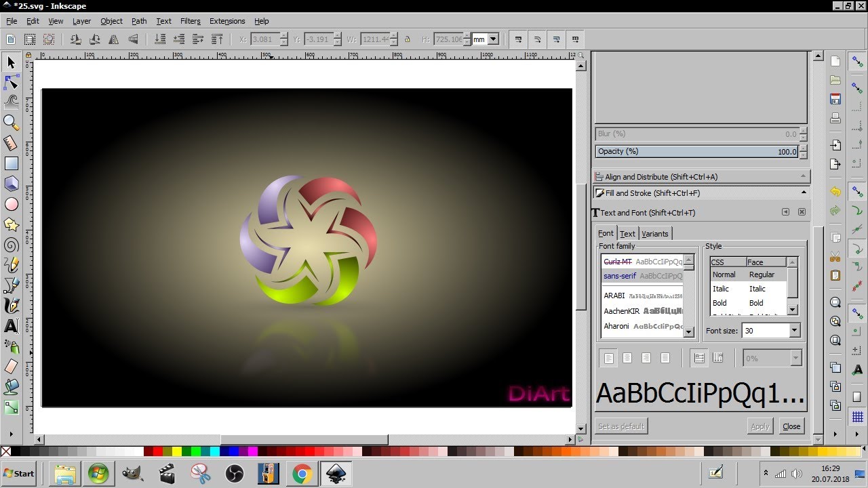Toggle width-height ratio lock

408,39
